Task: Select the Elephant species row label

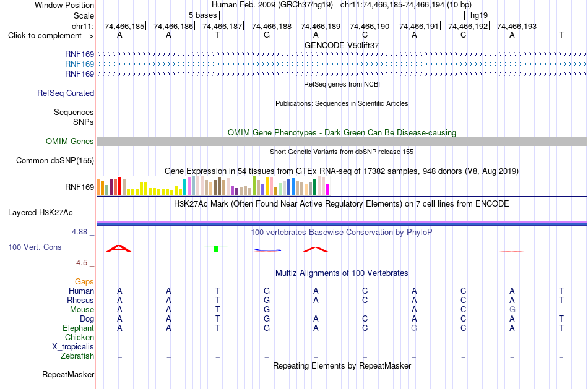Action: coord(78,328)
